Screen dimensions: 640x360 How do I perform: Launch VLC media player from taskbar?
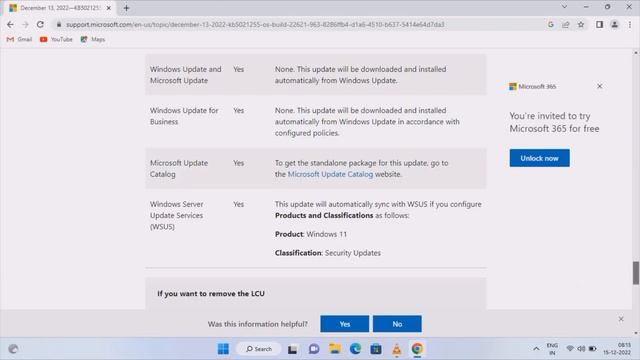pyautogui.click(x=396, y=349)
